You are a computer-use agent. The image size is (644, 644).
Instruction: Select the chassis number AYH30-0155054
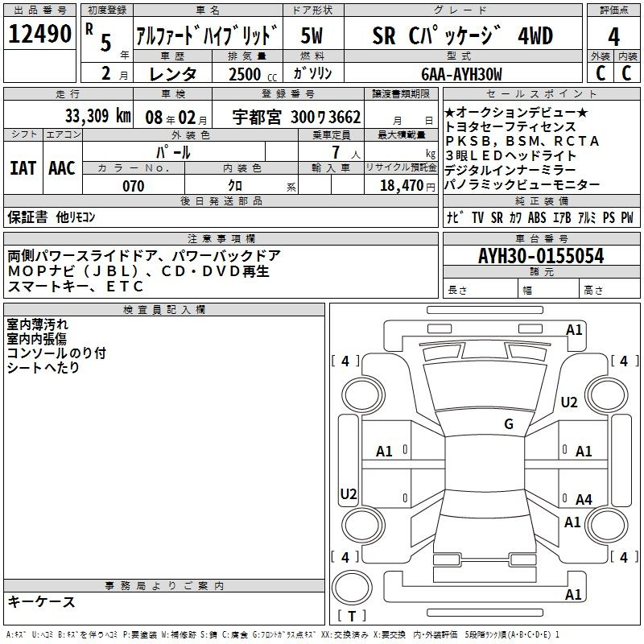(541, 256)
